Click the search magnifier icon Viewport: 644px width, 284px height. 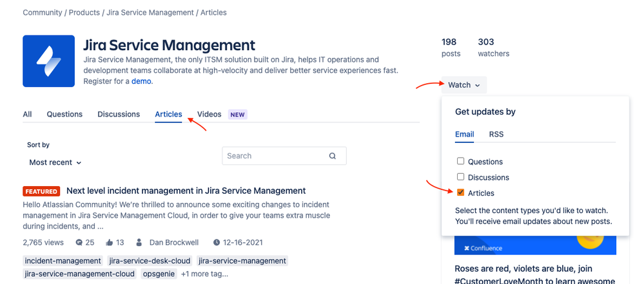click(x=332, y=156)
